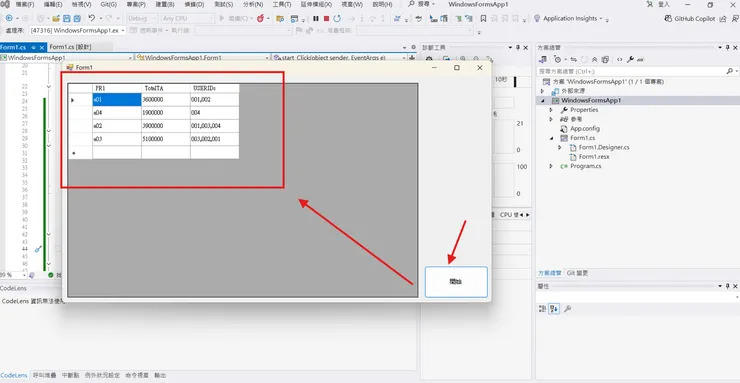Pin the Solution Explorer panel with pushpin

(728, 48)
